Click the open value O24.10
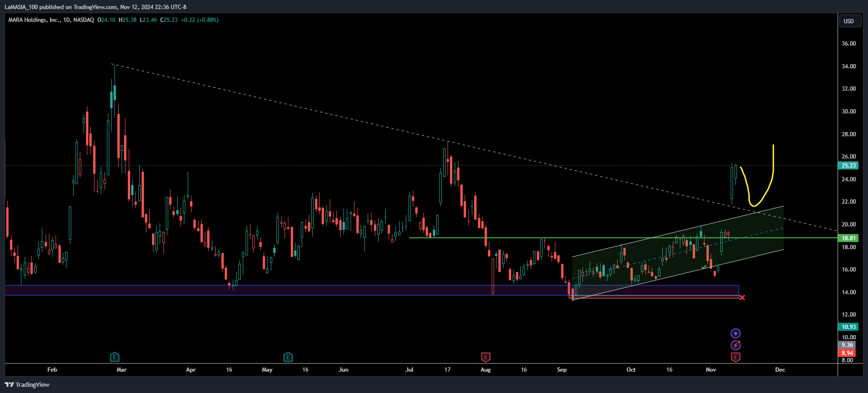Viewport: 868px width, 393px height. pyautogui.click(x=106, y=20)
